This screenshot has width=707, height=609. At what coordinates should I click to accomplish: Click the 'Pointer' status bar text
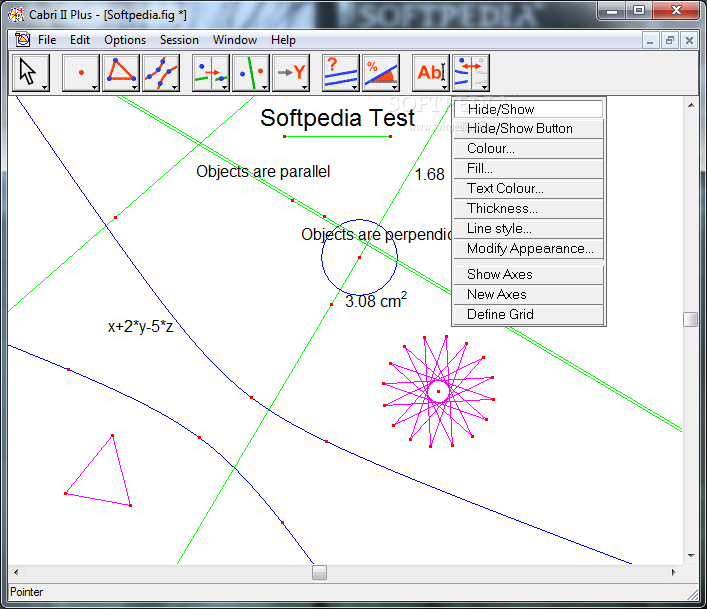(26, 592)
